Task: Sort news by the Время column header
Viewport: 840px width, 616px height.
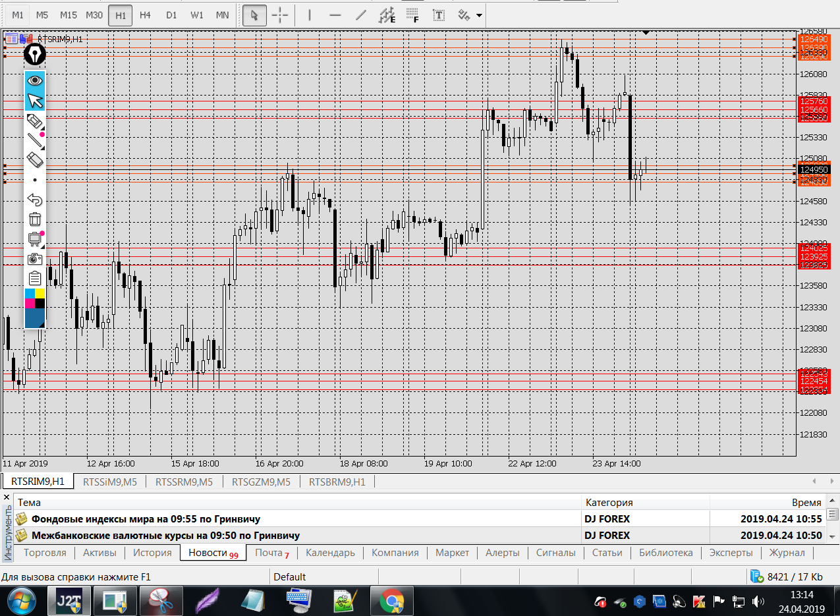Action: pos(768,502)
